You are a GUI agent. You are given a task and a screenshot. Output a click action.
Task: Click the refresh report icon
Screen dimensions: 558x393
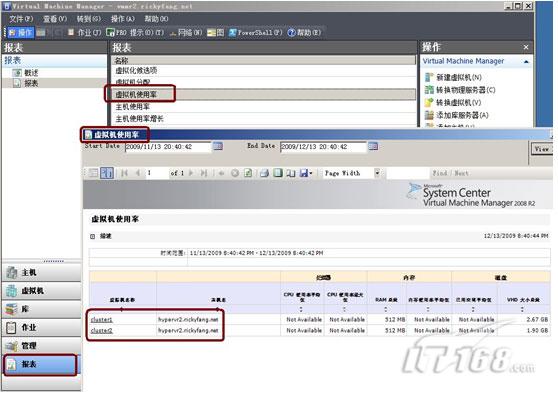tap(248, 173)
